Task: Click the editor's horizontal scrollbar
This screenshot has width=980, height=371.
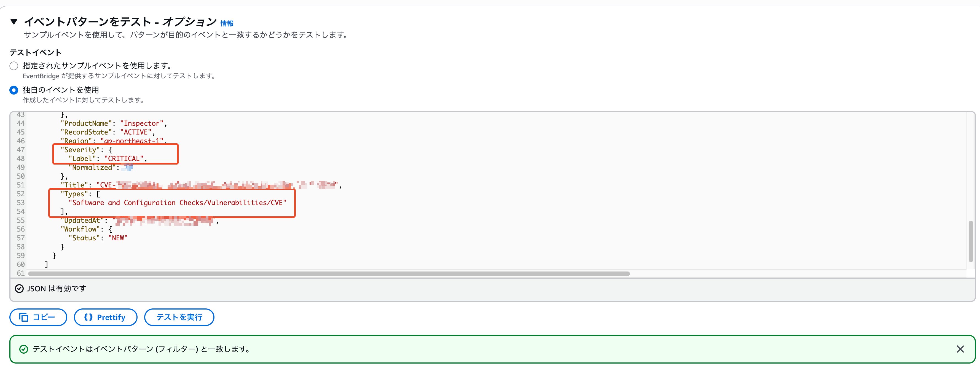Action: (329, 274)
